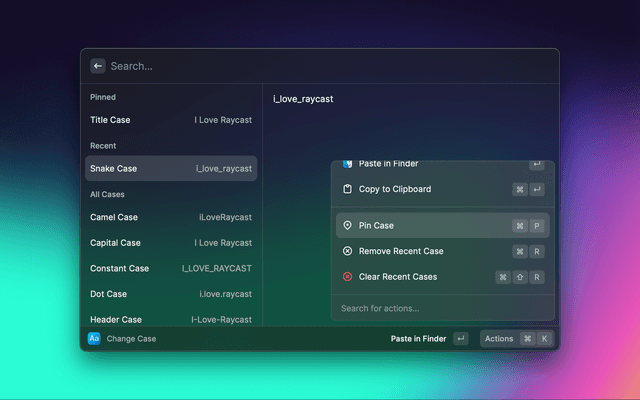Select the Title Case pinned item
Screen dimensions: 640x400
(x=171, y=120)
